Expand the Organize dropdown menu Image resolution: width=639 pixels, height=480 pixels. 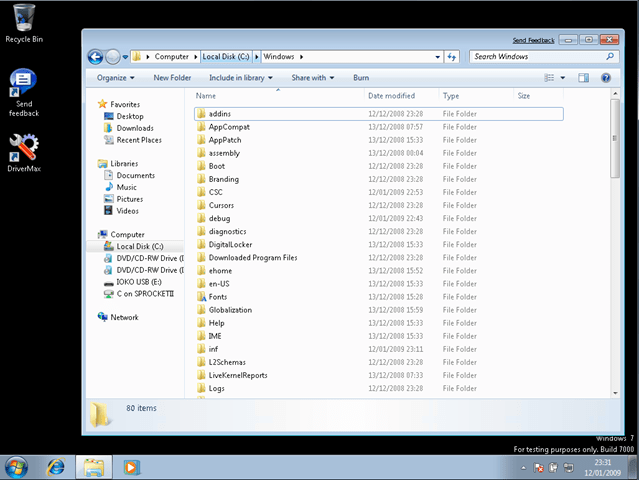[x=116, y=78]
